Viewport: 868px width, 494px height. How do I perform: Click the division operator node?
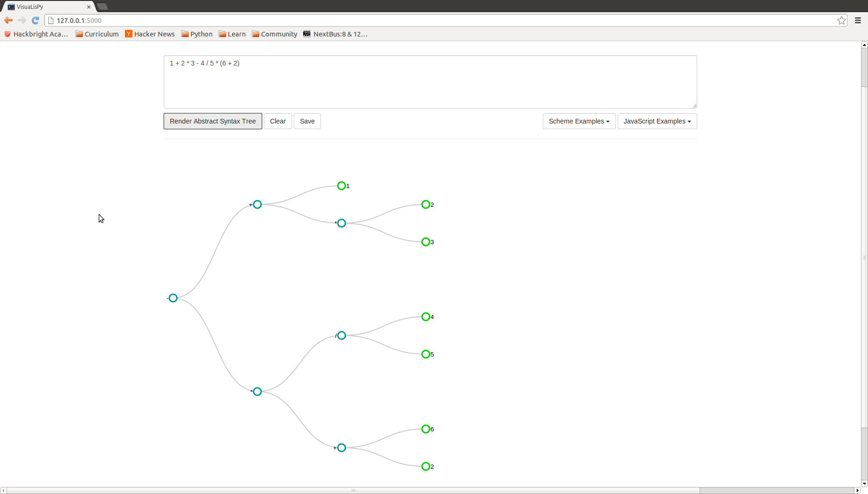pyautogui.click(x=342, y=335)
